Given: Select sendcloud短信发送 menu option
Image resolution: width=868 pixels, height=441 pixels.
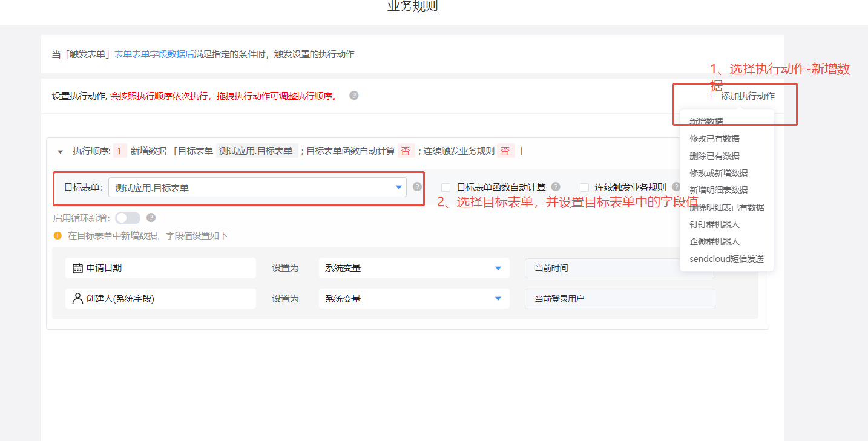Looking at the screenshot, I should pos(726,259).
